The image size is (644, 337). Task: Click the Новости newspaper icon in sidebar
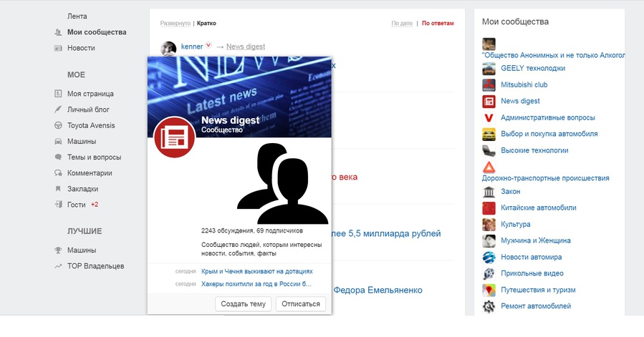58,48
